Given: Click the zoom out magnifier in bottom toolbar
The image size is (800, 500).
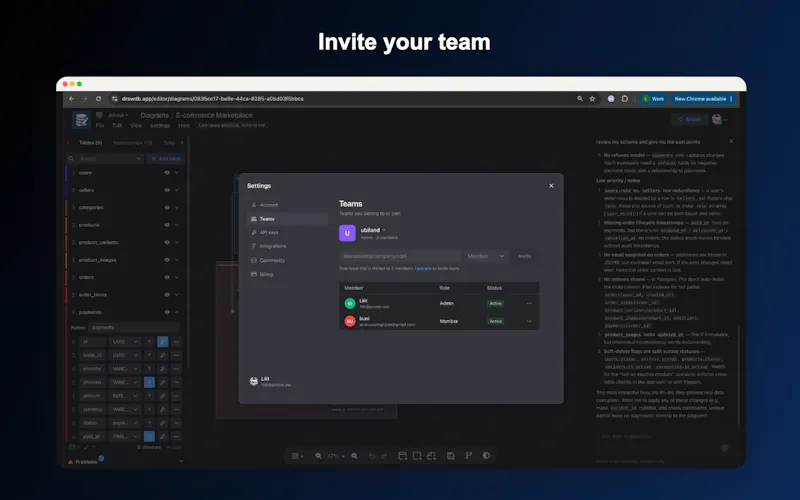Looking at the screenshot, I should pyautogui.click(x=318, y=456).
